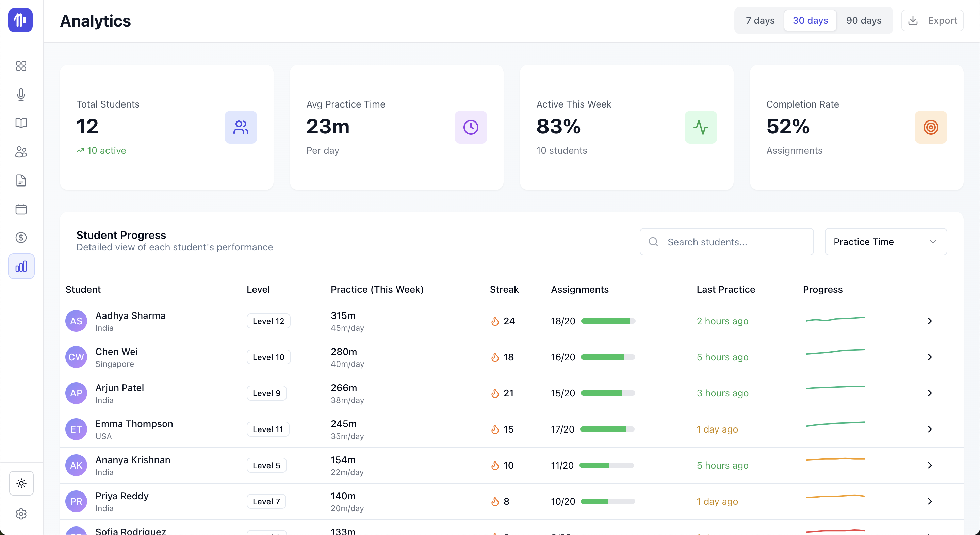Click inside the Search students field

coord(726,242)
